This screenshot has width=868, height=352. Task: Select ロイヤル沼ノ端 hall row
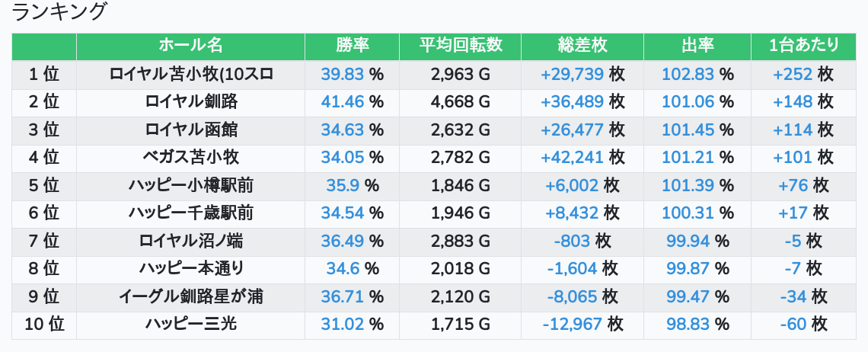(190, 241)
